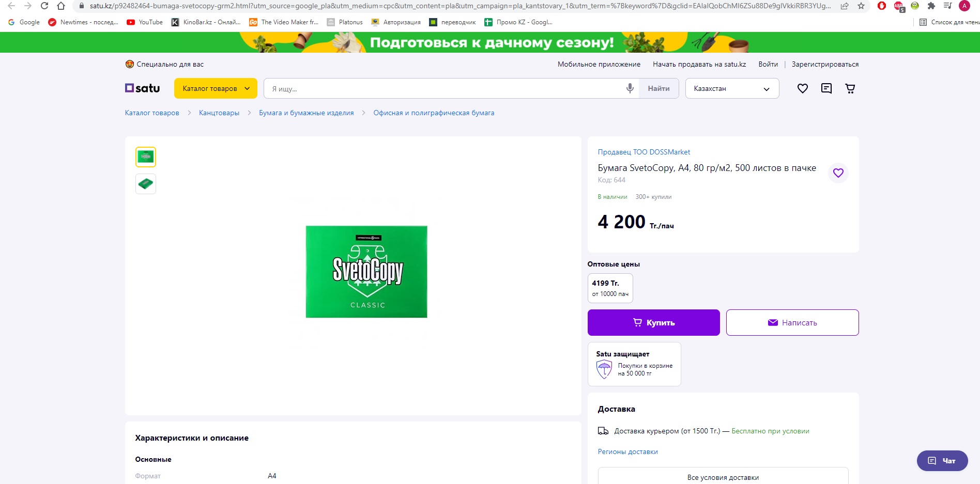Open shopping cart icon
This screenshot has height=484, width=980.
tap(850, 88)
